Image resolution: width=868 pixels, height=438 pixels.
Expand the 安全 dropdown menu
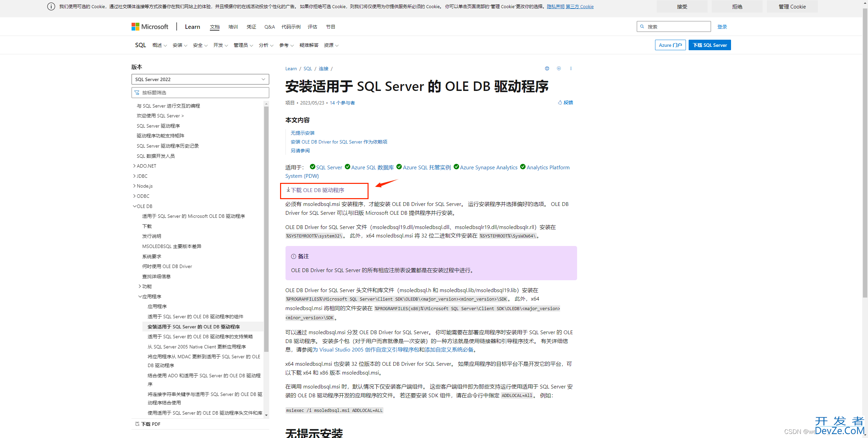coord(200,45)
